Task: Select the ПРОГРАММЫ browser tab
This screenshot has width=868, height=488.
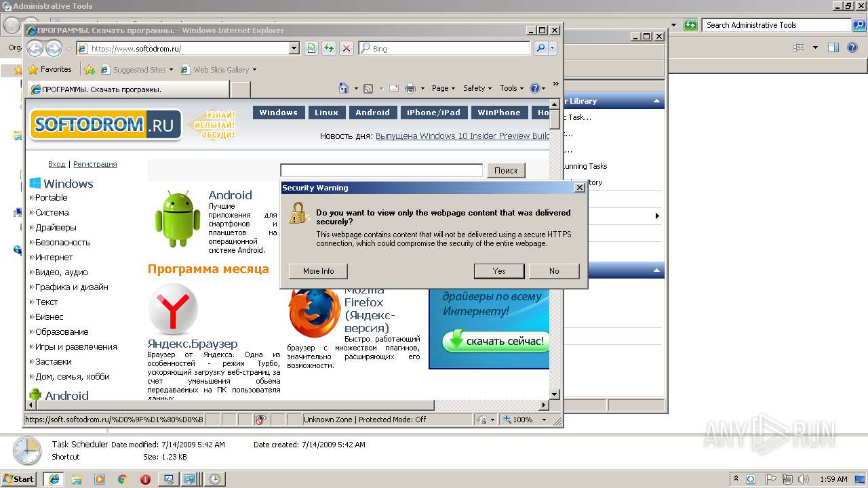Action: 127,89
